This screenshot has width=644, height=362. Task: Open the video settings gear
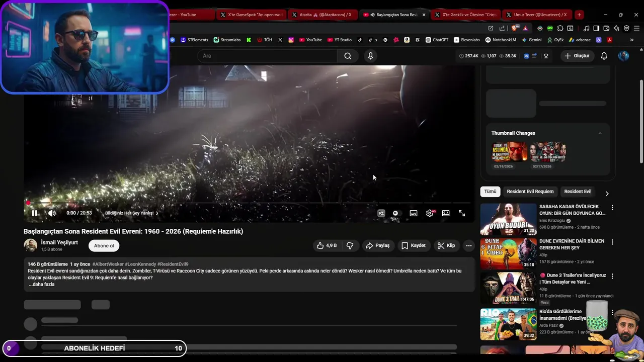point(430,213)
